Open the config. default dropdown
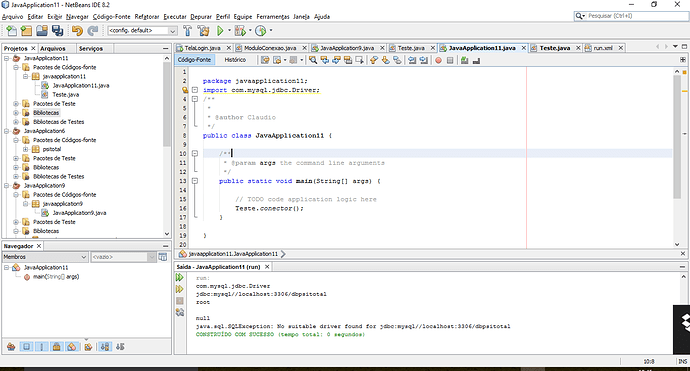This screenshot has width=690, height=371. tap(142, 30)
